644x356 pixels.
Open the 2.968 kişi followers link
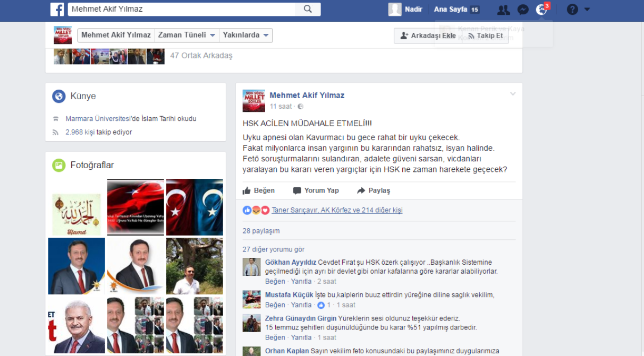tap(80, 132)
